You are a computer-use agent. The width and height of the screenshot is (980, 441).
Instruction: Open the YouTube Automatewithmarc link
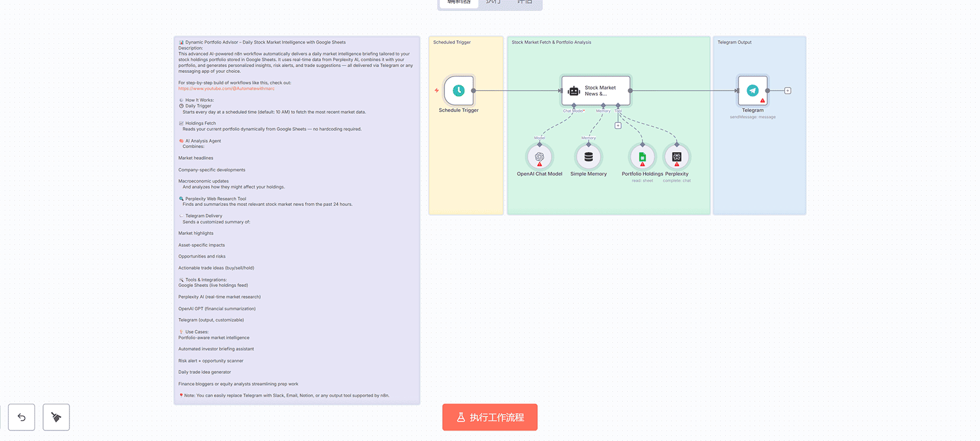[226, 89]
